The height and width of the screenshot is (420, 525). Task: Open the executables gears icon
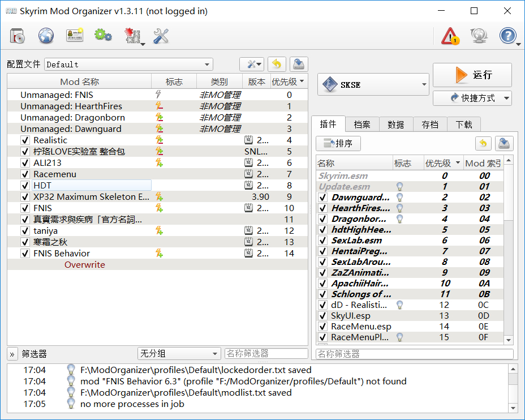[103, 35]
